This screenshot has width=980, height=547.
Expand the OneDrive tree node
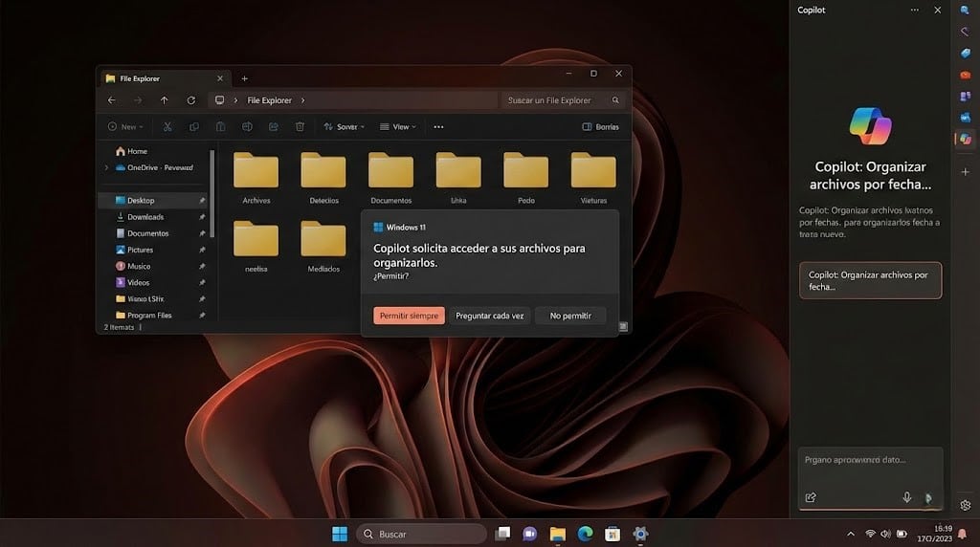point(106,167)
